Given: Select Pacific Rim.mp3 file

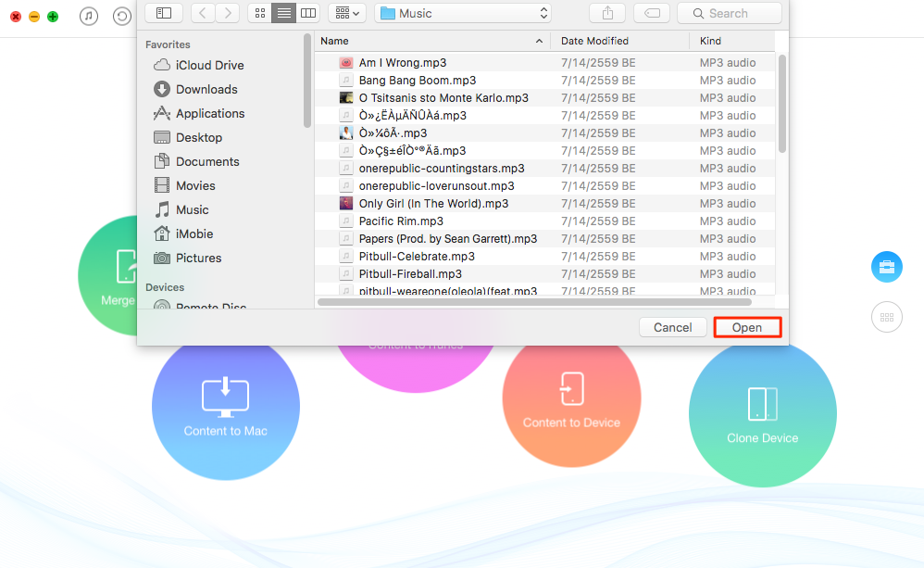Looking at the screenshot, I should [544, 221].
